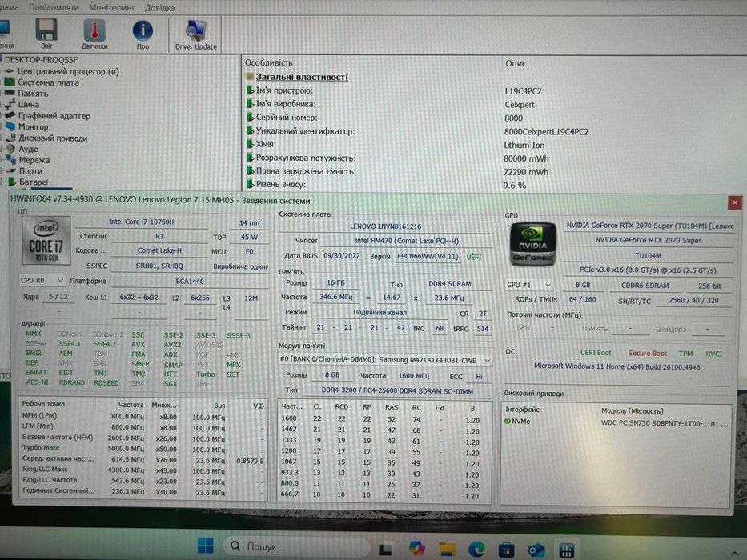This screenshot has height=560, width=747.
Task: Click DDR4 SDRAM memory type field
Action: click(x=449, y=284)
